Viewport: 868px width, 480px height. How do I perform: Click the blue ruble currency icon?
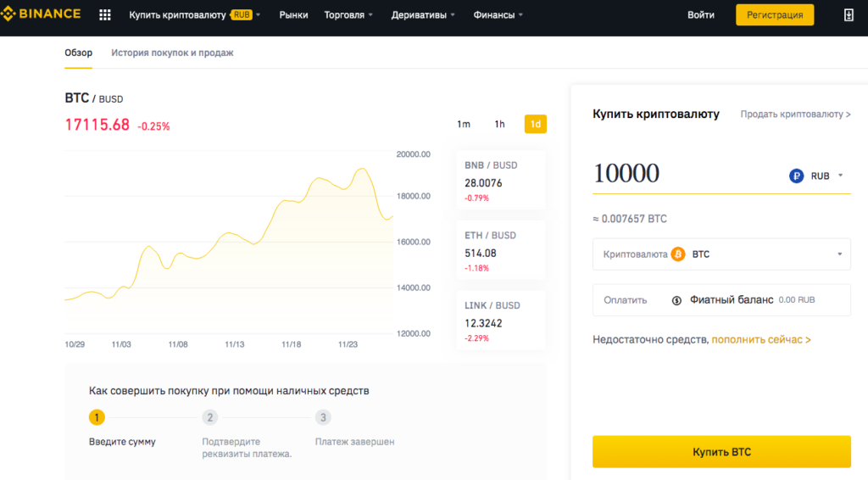coord(796,176)
